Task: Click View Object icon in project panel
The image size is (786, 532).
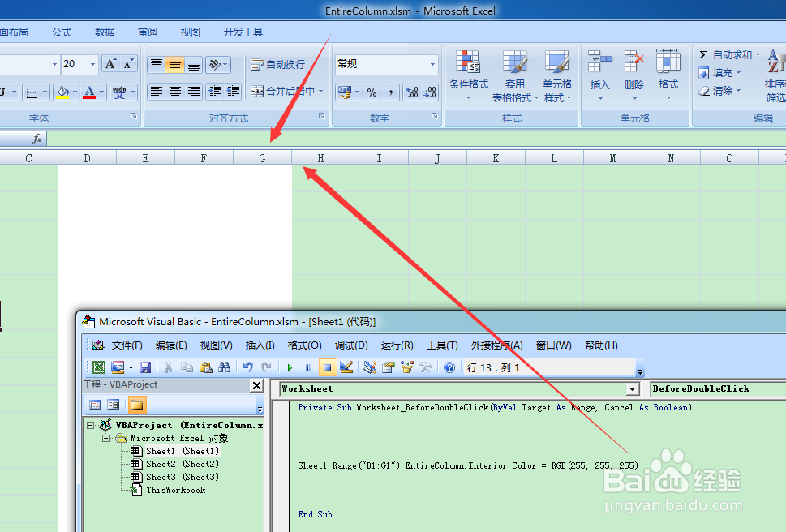Action: 114,404
